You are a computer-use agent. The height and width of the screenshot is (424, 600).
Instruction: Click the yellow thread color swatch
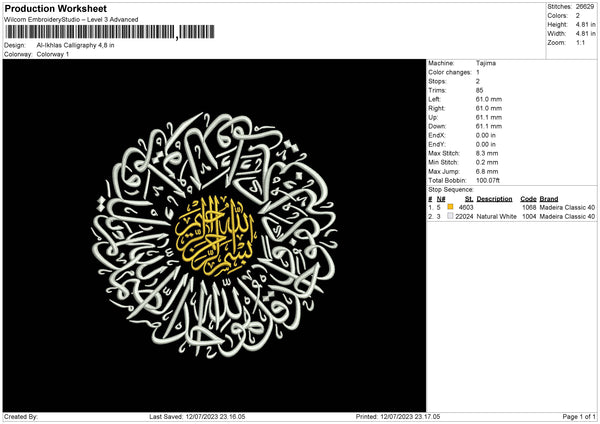(x=450, y=207)
